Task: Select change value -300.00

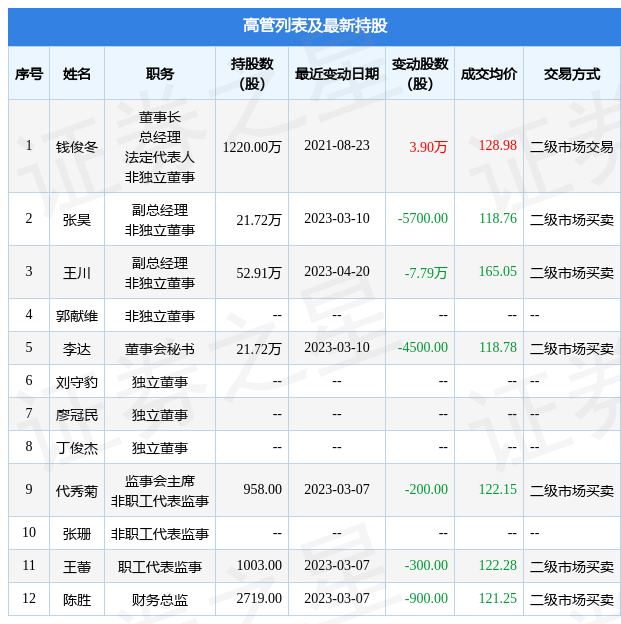Action: [426, 566]
